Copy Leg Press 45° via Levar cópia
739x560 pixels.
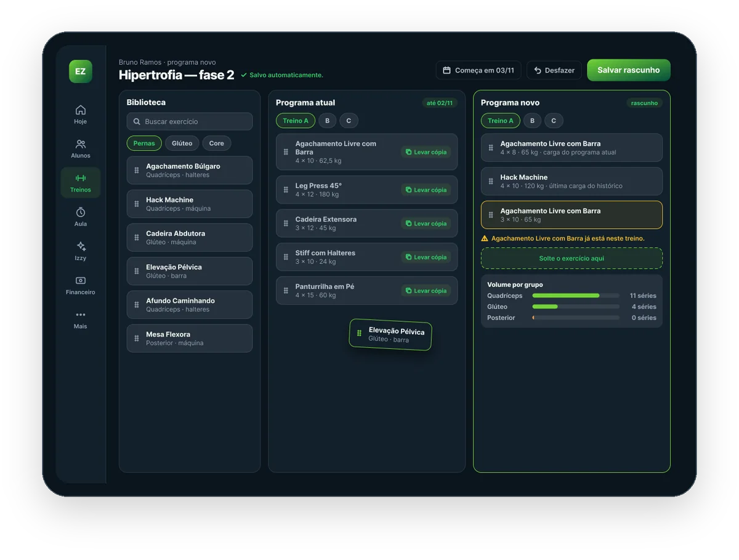pyautogui.click(x=426, y=190)
